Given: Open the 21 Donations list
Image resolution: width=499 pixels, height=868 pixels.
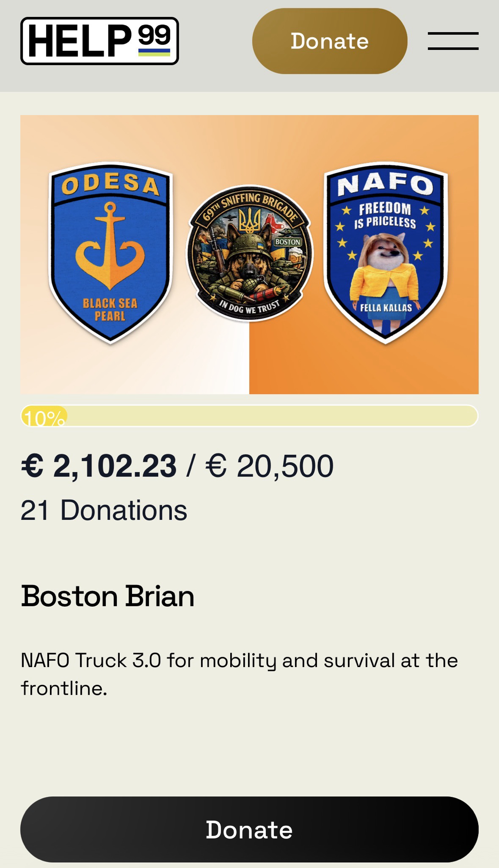Looking at the screenshot, I should [104, 510].
